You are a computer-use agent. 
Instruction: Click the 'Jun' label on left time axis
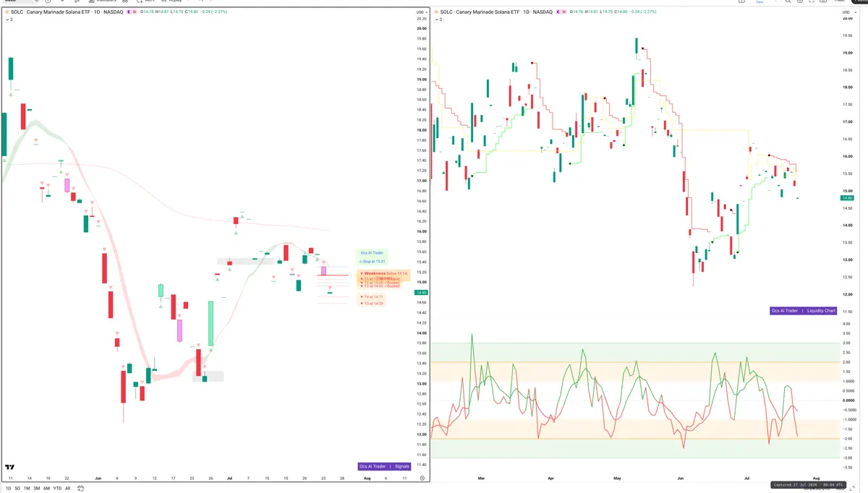(x=98, y=479)
